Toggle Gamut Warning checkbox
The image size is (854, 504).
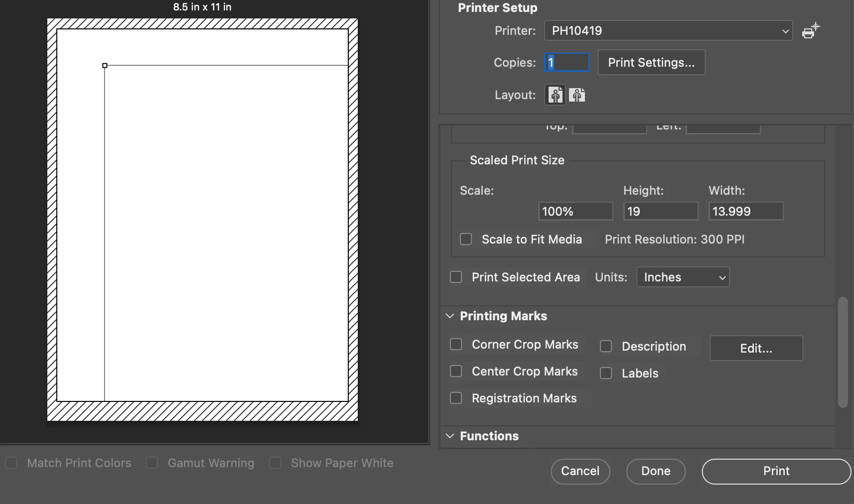[152, 463]
